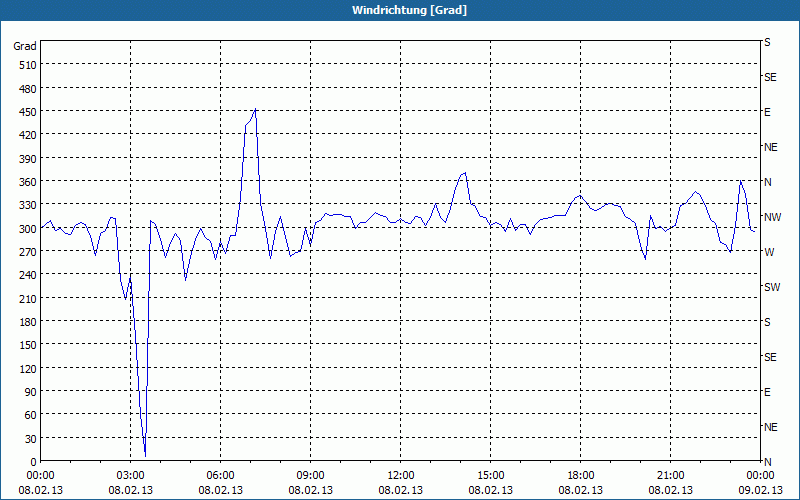Select the 240 degree axis label

pyautogui.click(x=28, y=275)
